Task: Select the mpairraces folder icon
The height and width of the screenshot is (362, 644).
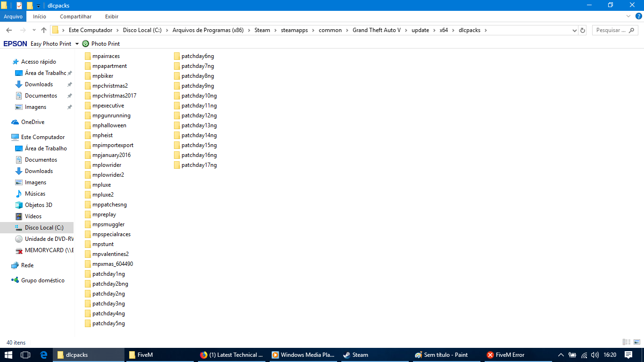Action: (88, 56)
